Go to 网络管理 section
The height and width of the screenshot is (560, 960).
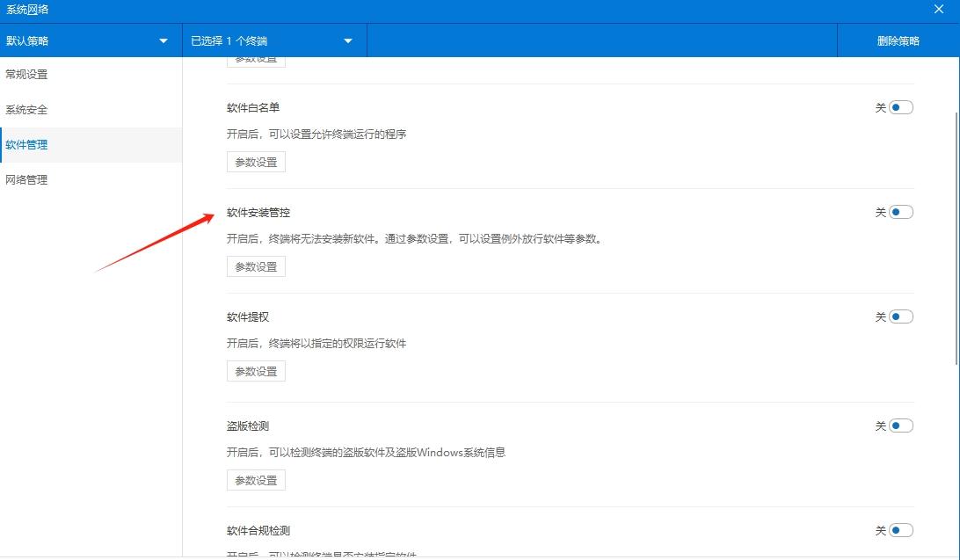click(91, 179)
